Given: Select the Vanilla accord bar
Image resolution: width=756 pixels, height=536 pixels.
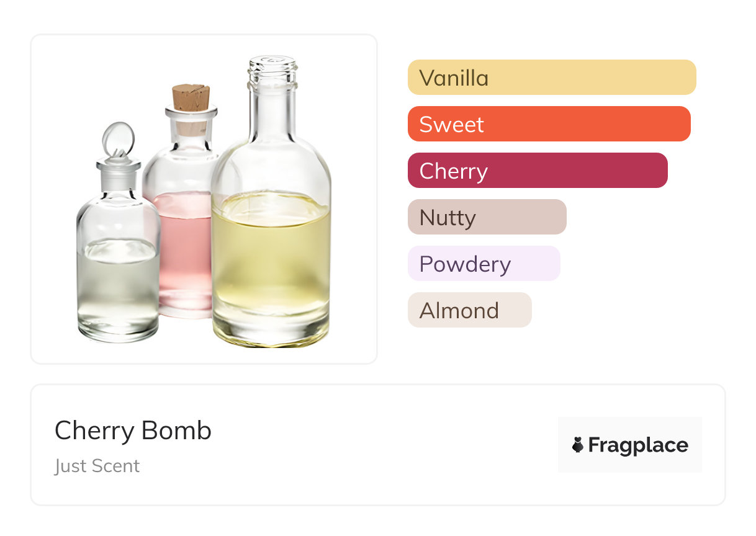Looking at the screenshot, I should 551,78.
